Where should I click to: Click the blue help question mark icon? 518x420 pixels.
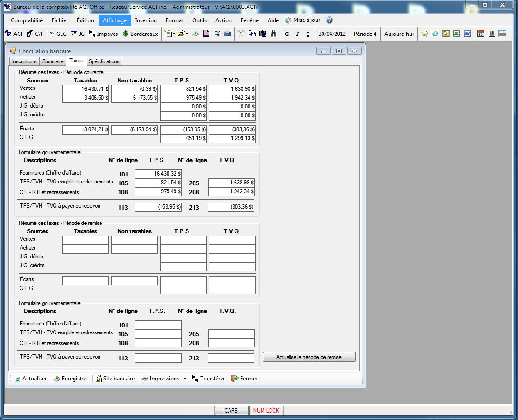[330, 20]
